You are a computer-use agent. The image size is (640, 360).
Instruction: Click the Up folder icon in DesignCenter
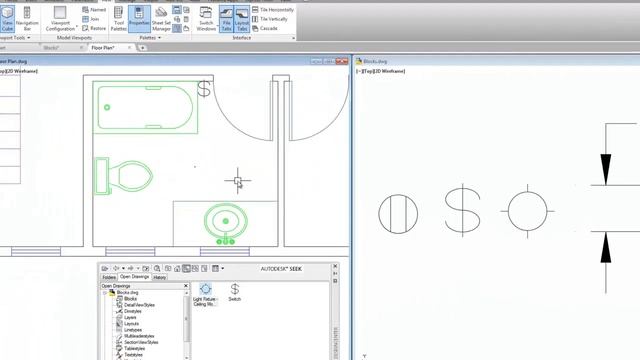(x=146, y=268)
